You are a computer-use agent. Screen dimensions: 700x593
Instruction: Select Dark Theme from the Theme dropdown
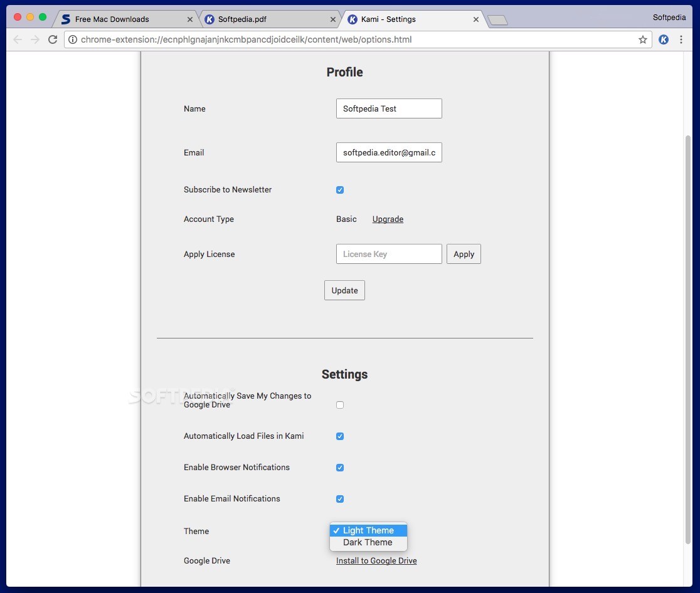click(368, 542)
